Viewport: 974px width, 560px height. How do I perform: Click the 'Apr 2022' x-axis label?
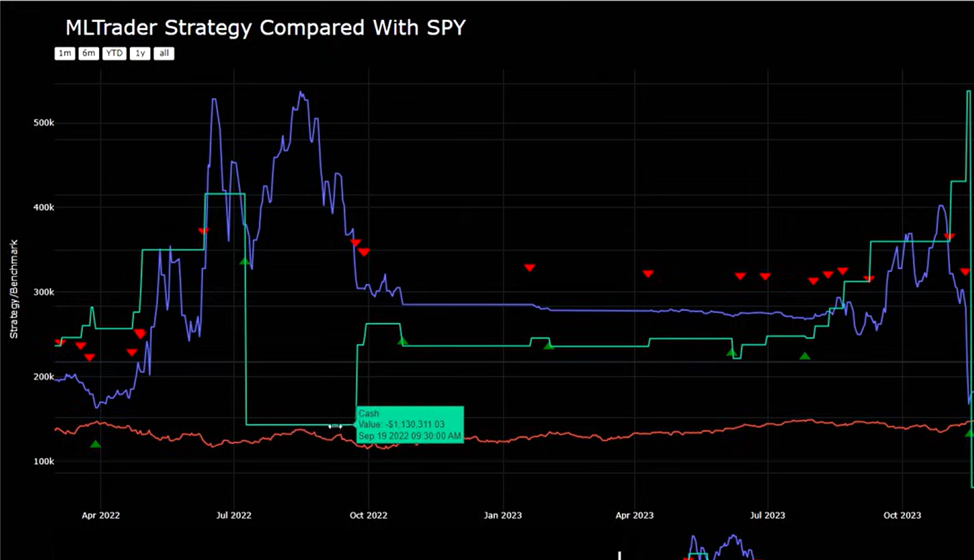pyautogui.click(x=100, y=515)
